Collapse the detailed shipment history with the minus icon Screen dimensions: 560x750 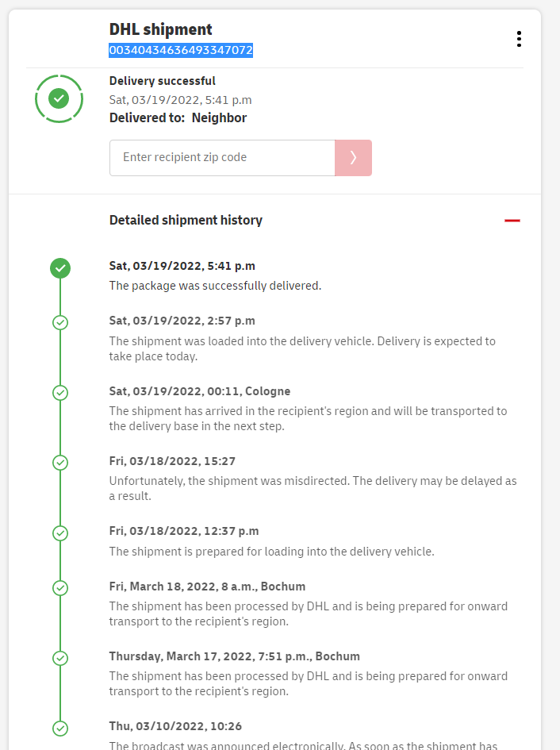[x=512, y=221]
